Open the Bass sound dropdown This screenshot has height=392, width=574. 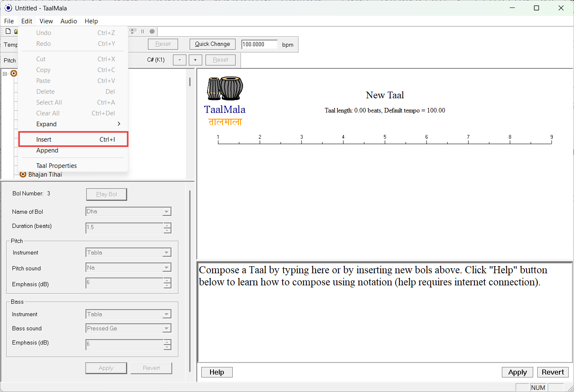[x=167, y=328]
